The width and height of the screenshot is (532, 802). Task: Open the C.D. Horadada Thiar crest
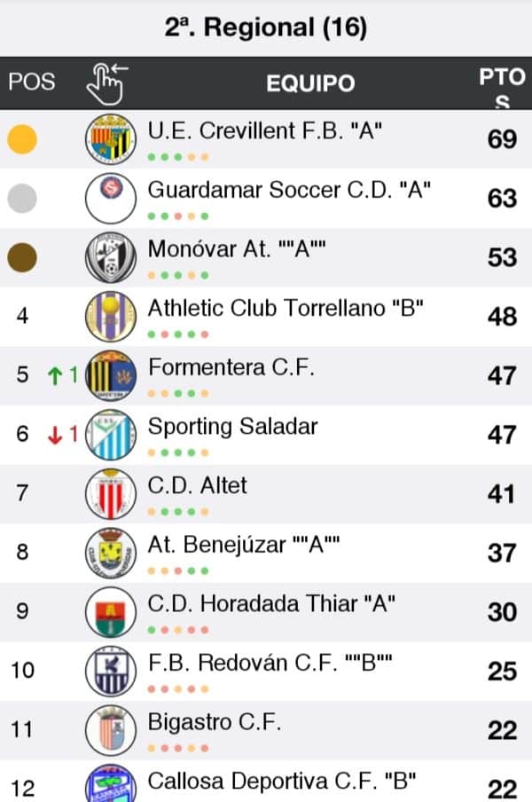pos(110,612)
